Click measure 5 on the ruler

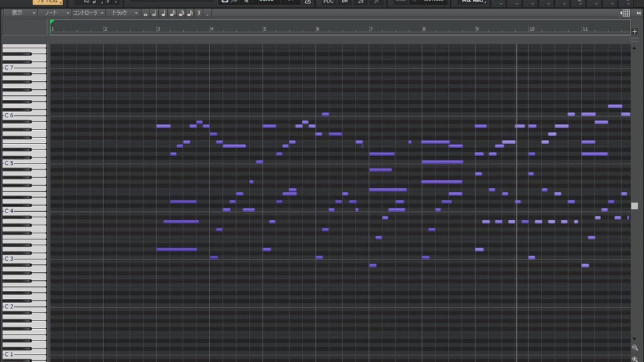(264, 29)
